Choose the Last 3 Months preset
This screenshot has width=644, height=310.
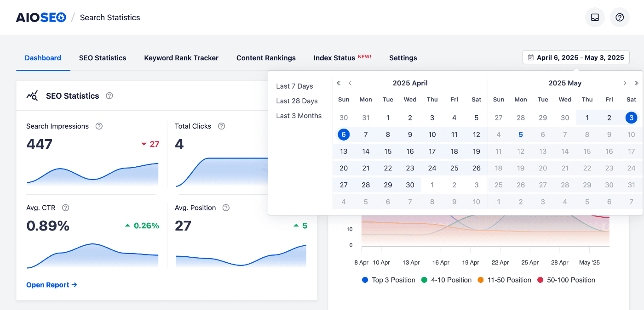pos(299,116)
